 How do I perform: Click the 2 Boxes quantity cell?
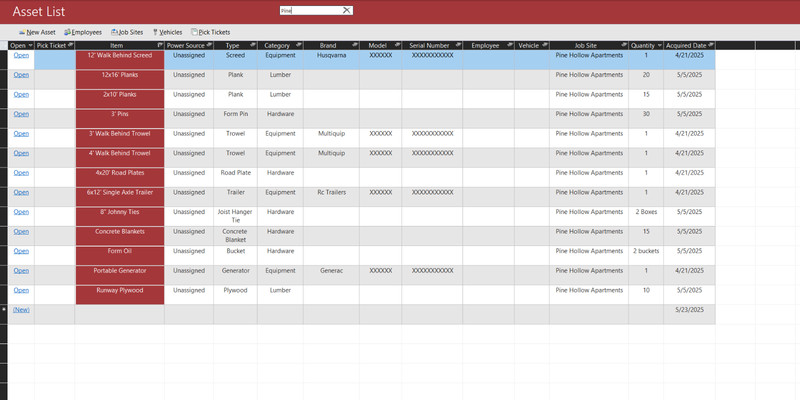(x=646, y=216)
